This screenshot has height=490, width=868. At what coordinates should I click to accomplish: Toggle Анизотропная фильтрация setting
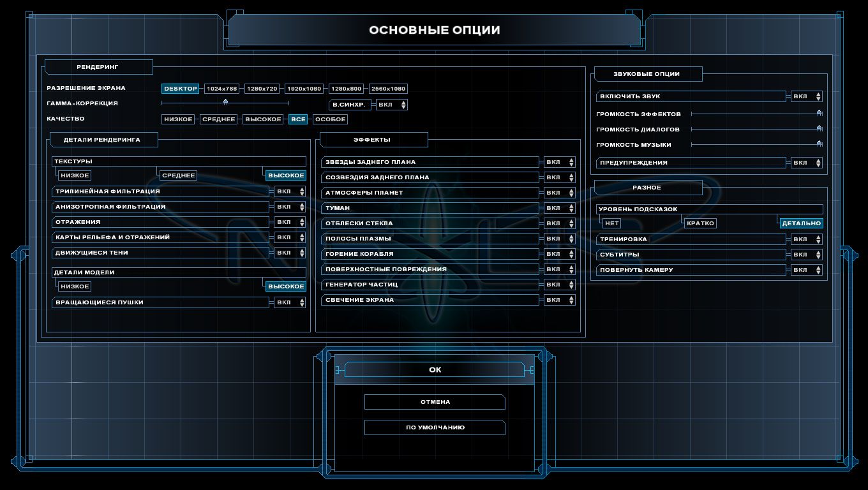tap(290, 207)
